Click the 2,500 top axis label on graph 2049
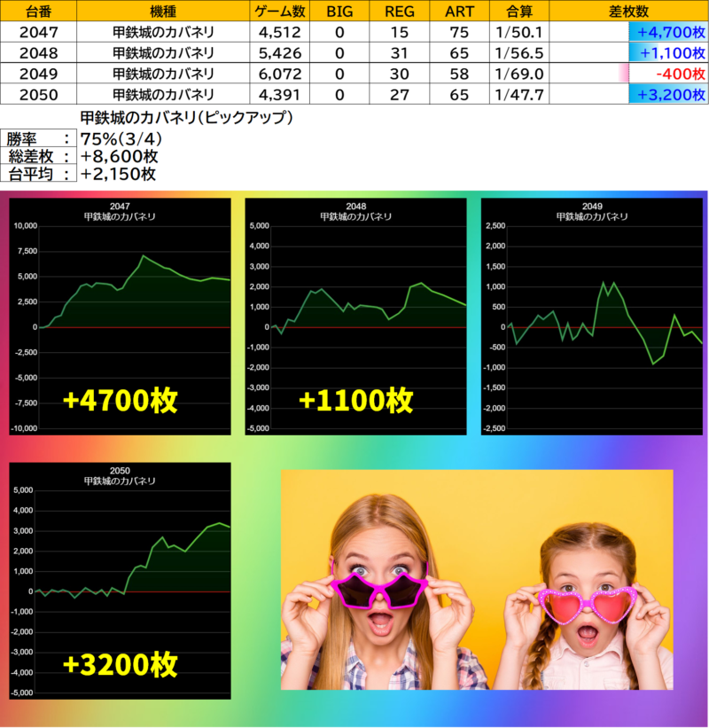The height and width of the screenshot is (728, 709). [495, 225]
